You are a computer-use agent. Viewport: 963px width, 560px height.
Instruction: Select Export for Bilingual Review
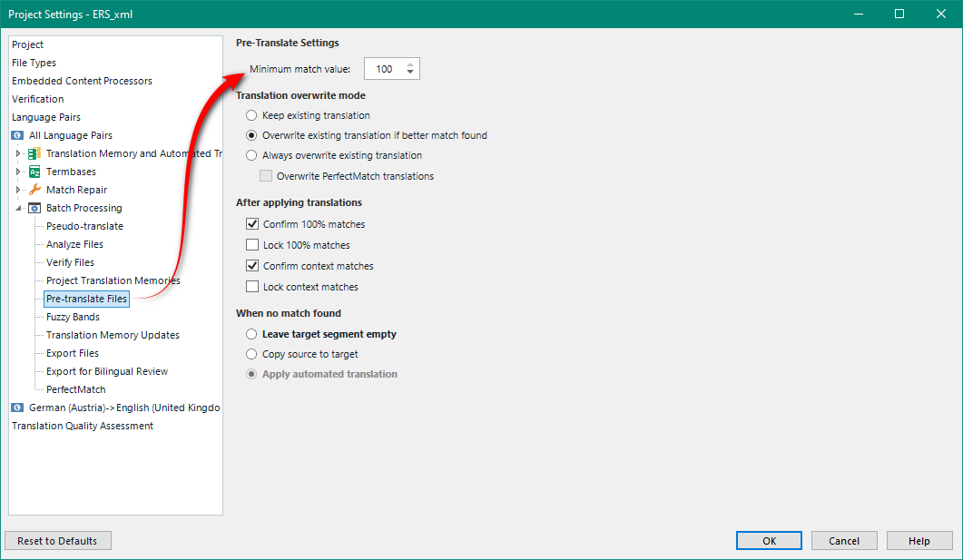click(x=107, y=371)
